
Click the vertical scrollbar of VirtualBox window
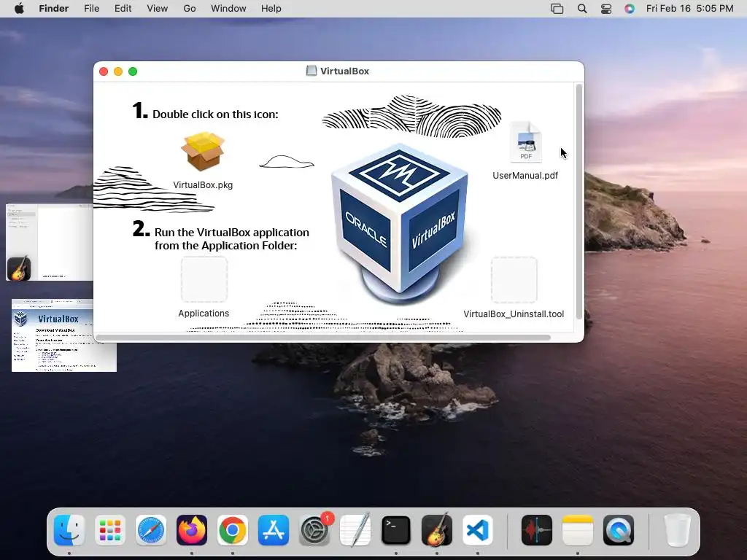578,201
